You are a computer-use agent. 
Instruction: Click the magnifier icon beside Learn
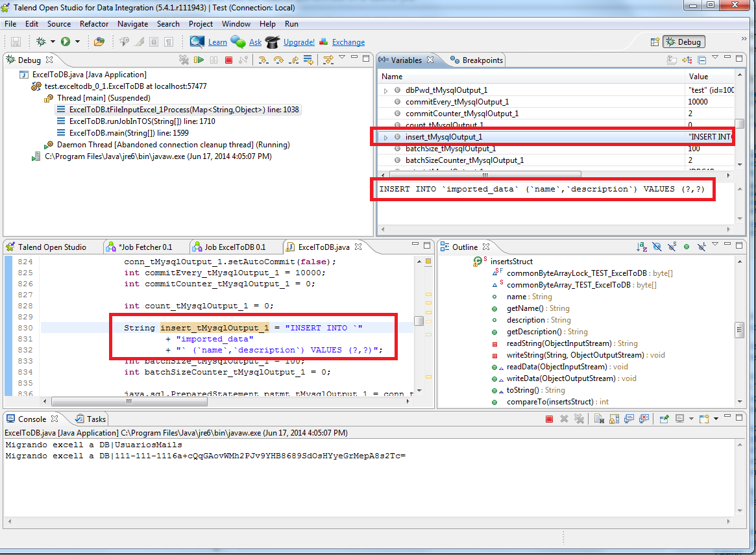tap(197, 42)
